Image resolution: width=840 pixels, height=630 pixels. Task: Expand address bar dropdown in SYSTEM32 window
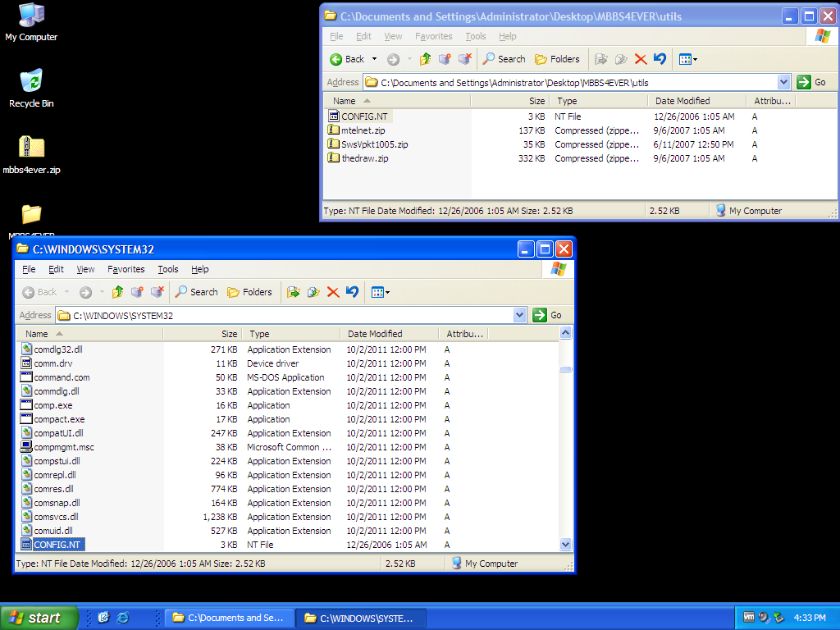pyautogui.click(x=519, y=315)
